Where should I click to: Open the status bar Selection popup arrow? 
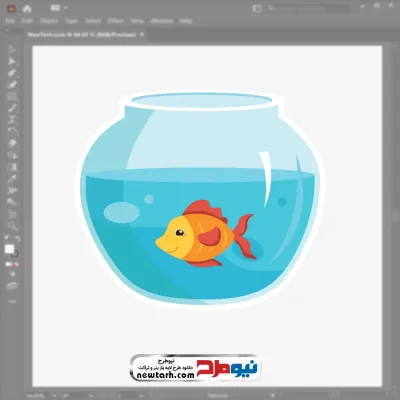click(x=273, y=396)
